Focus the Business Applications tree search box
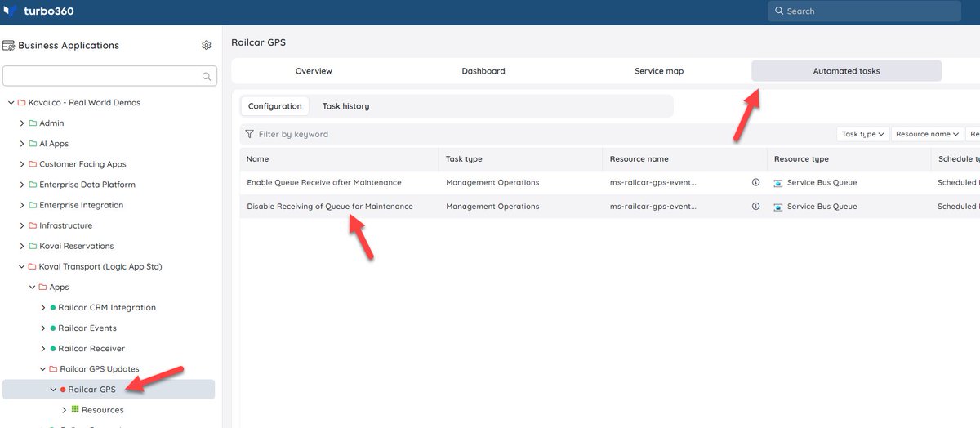This screenshot has width=980, height=428. (x=110, y=76)
